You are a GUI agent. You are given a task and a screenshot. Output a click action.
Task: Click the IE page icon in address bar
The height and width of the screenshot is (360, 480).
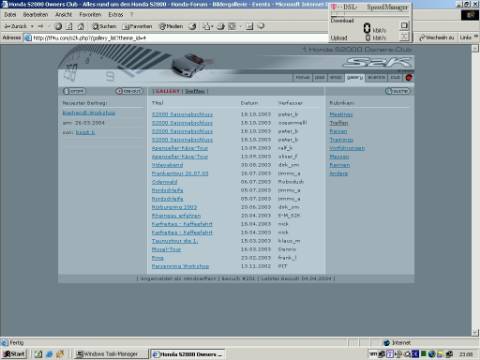click(28, 38)
